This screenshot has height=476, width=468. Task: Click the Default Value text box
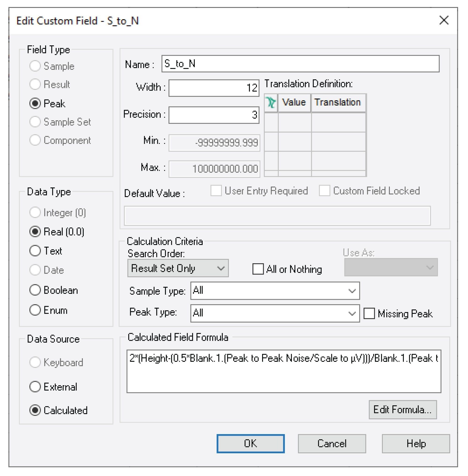coord(277,216)
